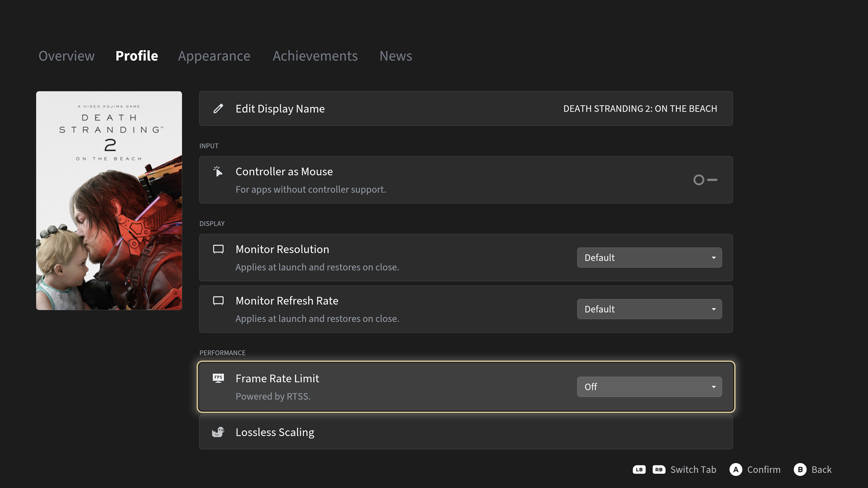Open the Monitor Resolution dropdown
This screenshot has width=868, height=488.
tap(649, 258)
